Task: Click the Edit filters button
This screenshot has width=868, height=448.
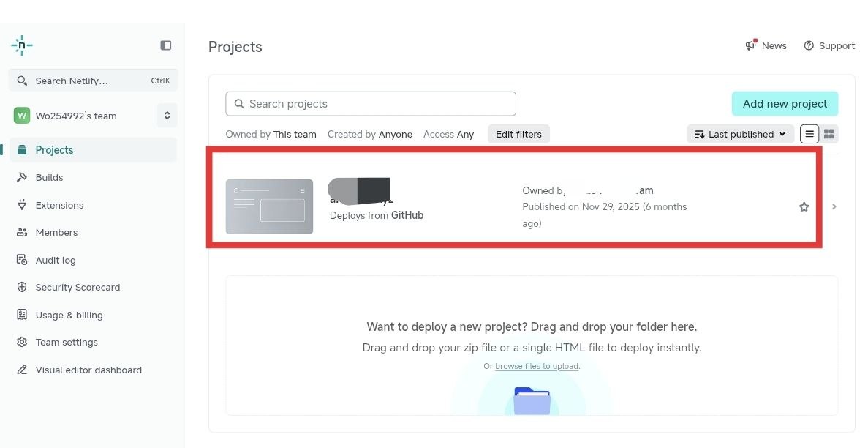Action: pyautogui.click(x=518, y=134)
